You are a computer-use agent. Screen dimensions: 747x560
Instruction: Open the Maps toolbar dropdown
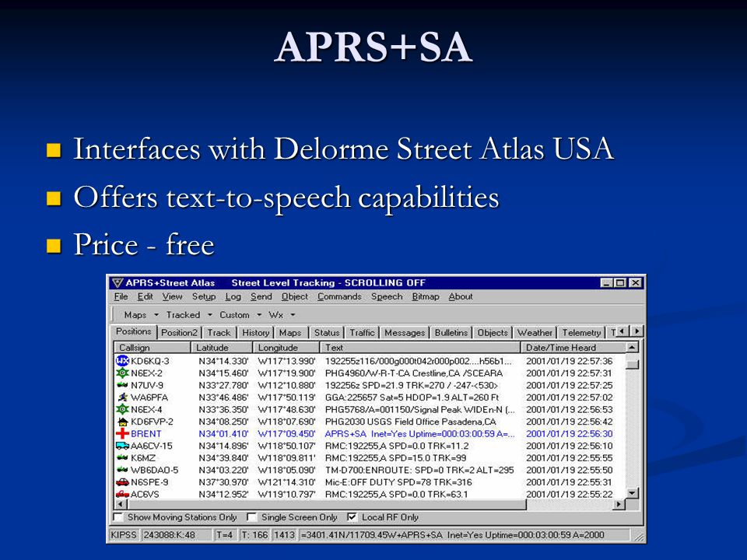pyautogui.click(x=156, y=315)
